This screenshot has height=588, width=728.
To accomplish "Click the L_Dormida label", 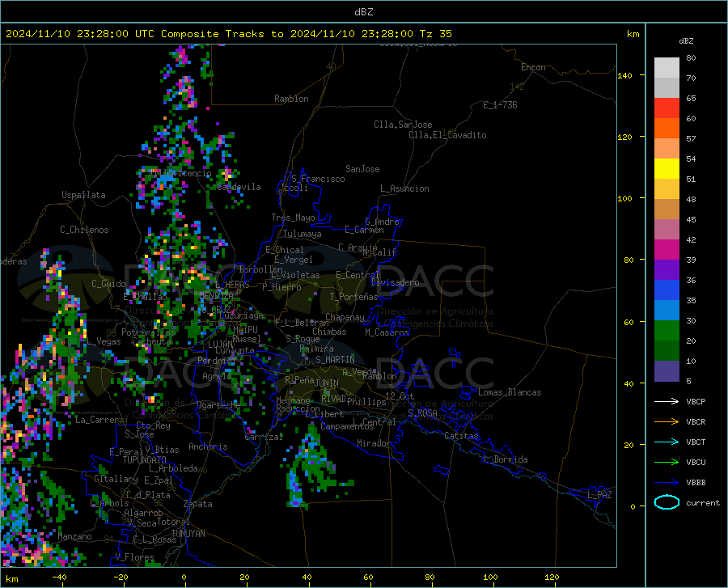I will coord(505,459).
